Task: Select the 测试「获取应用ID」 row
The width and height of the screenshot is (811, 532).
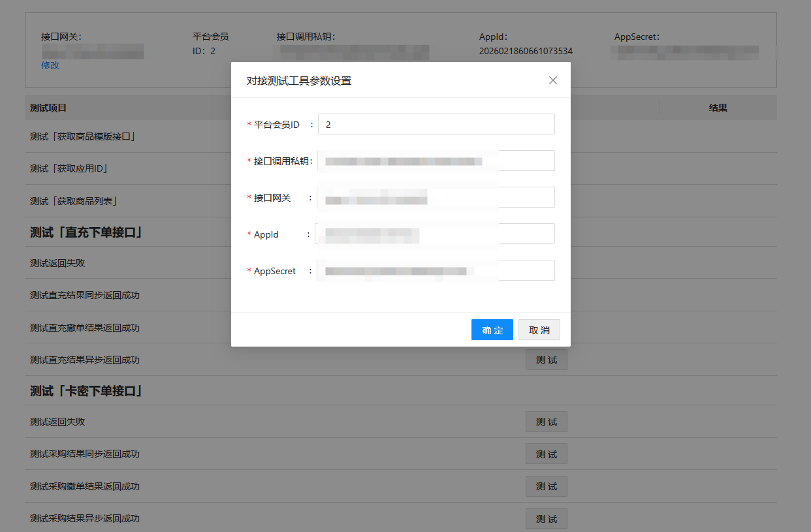Action: coord(69,168)
